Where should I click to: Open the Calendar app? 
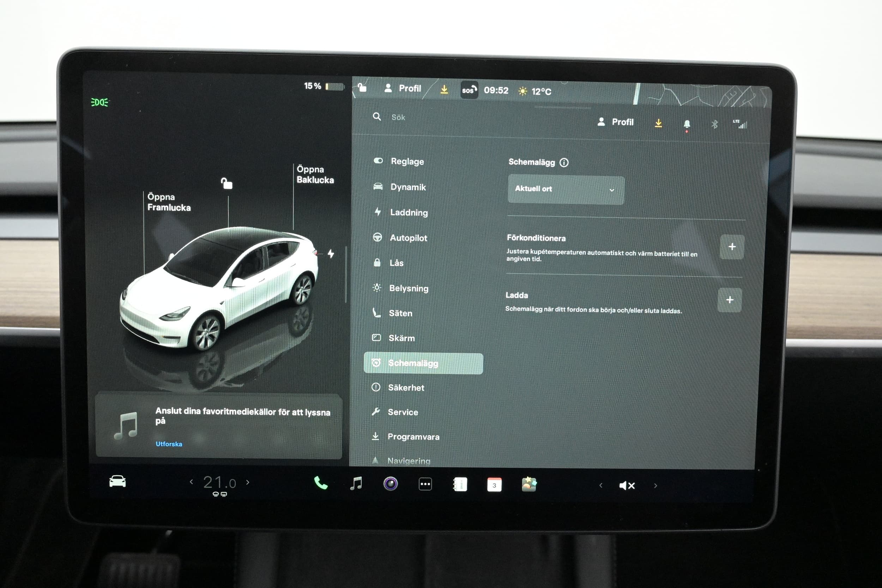coord(494,485)
